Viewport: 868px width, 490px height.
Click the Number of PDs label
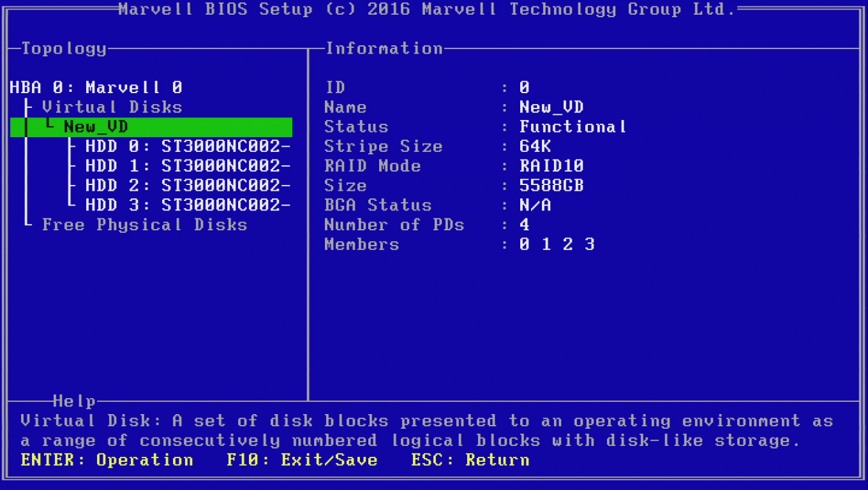pyautogui.click(x=394, y=225)
